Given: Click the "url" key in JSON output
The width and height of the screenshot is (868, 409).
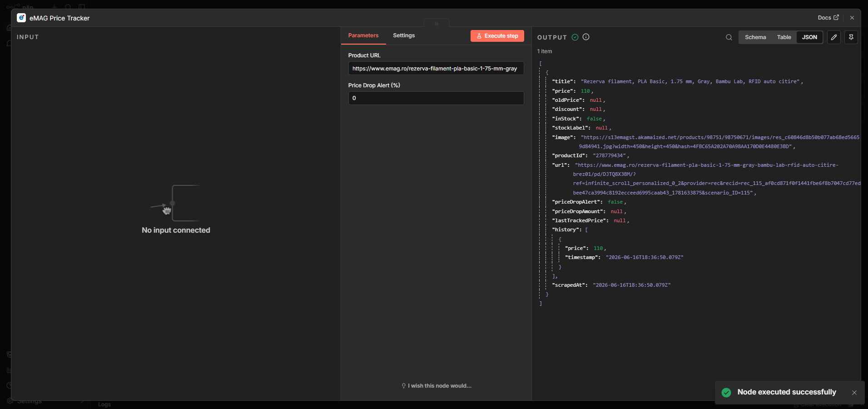Looking at the screenshot, I should 560,165.
